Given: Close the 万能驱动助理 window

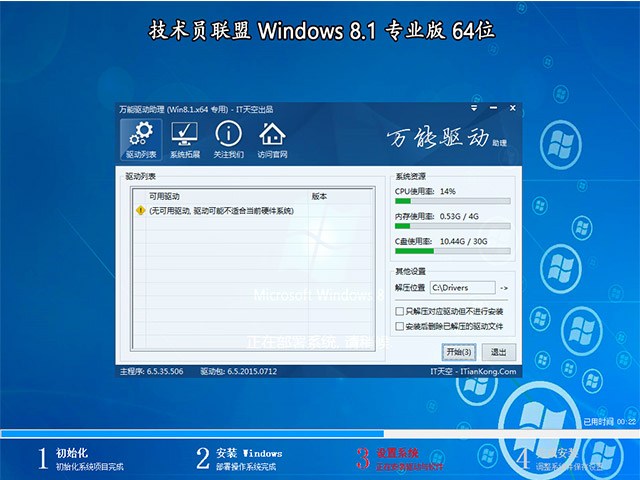Looking at the screenshot, I should tap(513, 108).
